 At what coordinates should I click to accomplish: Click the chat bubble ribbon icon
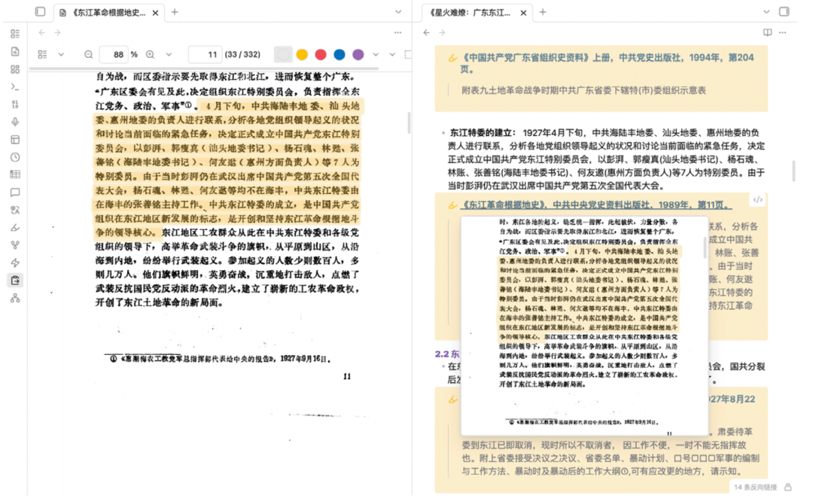tap(15, 193)
